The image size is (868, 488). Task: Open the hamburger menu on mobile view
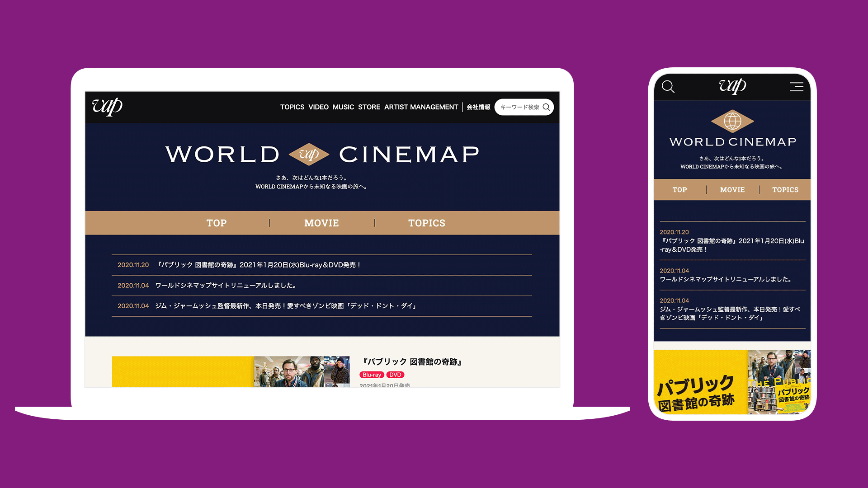tap(796, 86)
